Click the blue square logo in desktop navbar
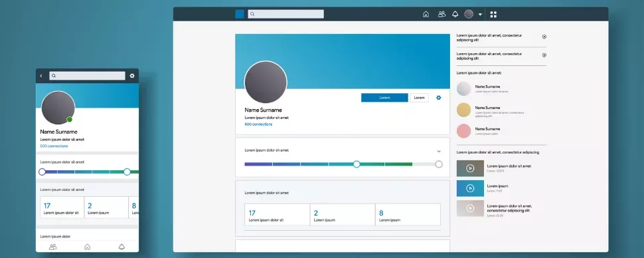The image size is (644, 258). tap(240, 15)
